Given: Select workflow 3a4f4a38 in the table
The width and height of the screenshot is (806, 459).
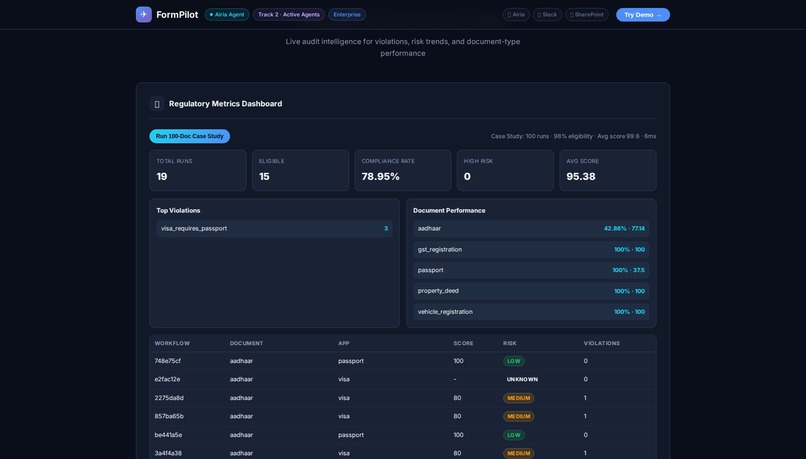Looking at the screenshot, I should (402, 453).
